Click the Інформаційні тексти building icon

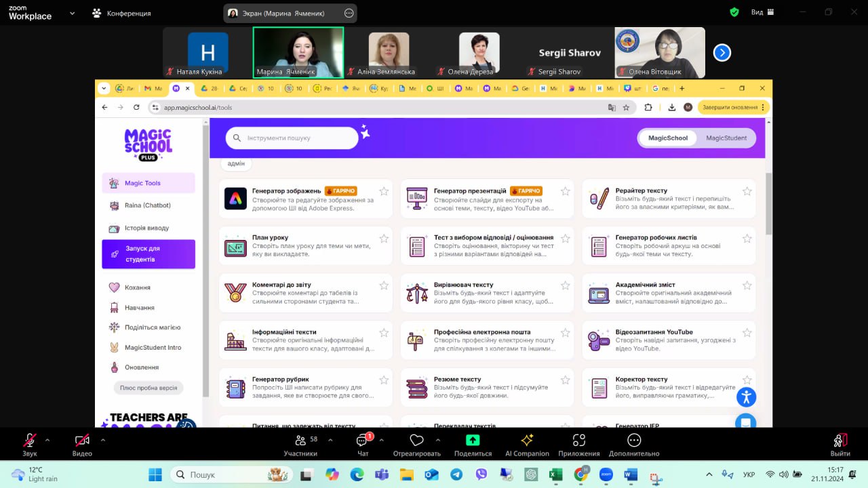pyautogui.click(x=236, y=340)
